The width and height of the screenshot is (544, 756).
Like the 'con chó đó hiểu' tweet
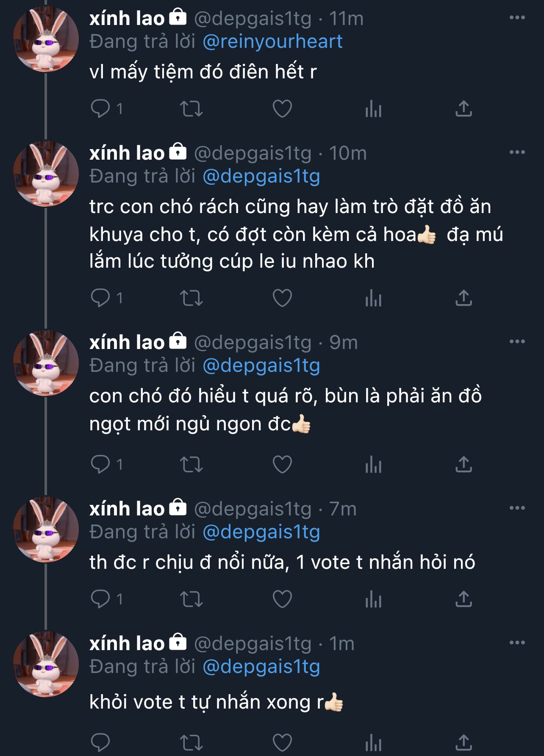click(282, 465)
